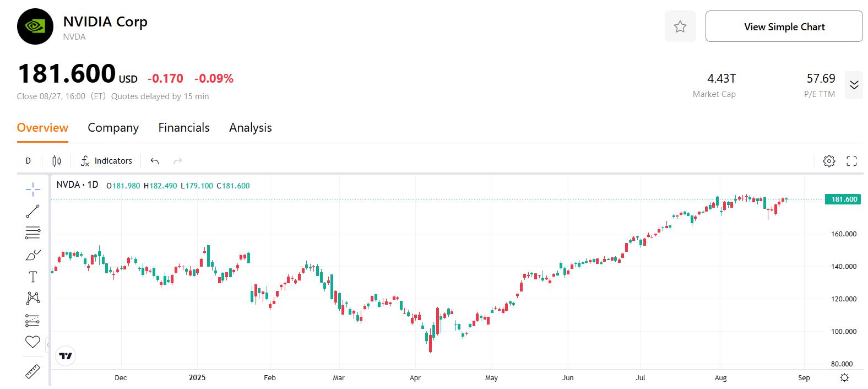The width and height of the screenshot is (868, 389).
Task: Select the measure ruler tool
Action: tap(32, 372)
